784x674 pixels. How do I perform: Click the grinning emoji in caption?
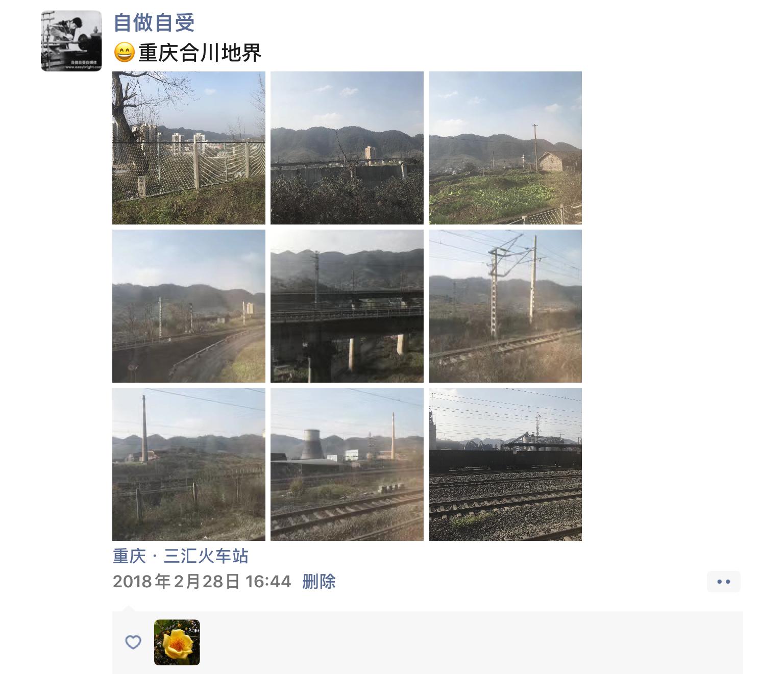pyautogui.click(x=124, y=53)
